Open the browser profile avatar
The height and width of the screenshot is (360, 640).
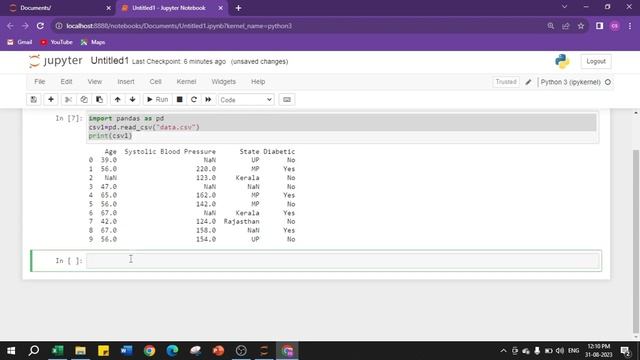click(615, 26)
